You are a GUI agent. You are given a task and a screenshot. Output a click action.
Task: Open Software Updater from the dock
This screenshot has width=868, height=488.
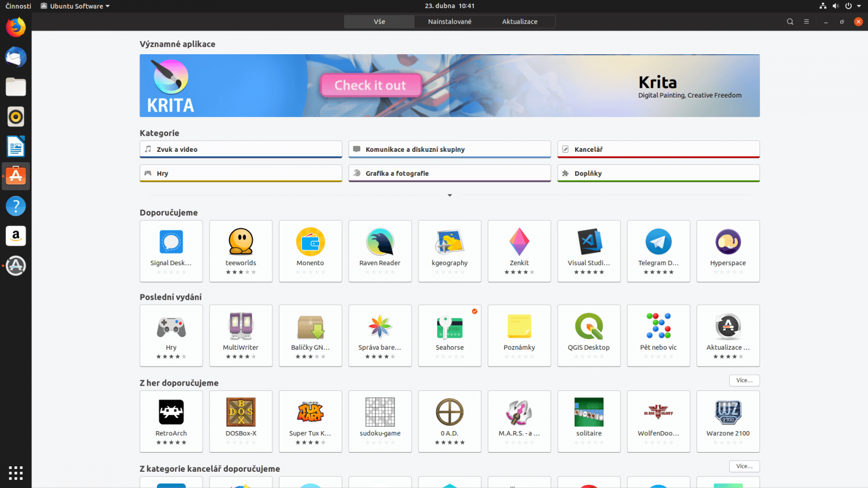[x=16, y=266]
